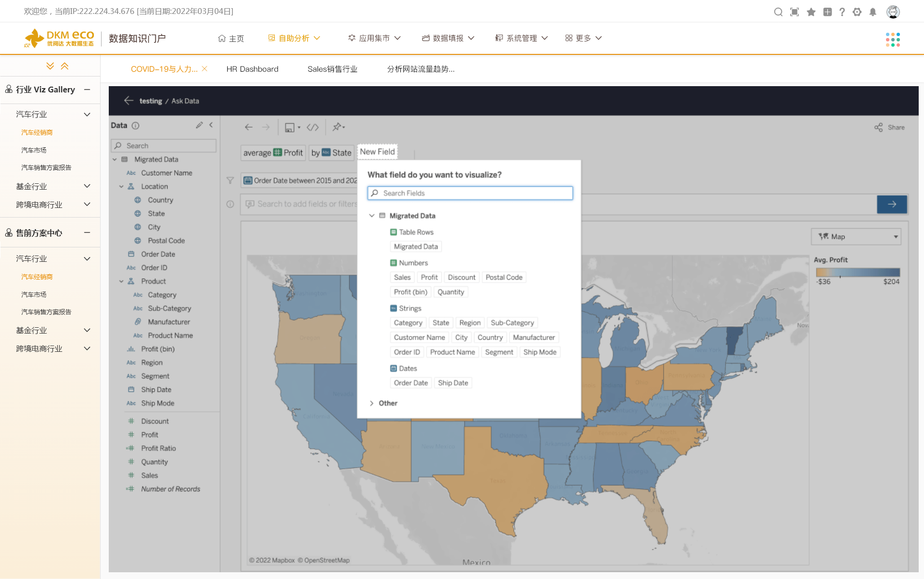Screen dimensions: 924x579
Task: Choose the Sub-Category field chip
Action: [x=512, y=323]
